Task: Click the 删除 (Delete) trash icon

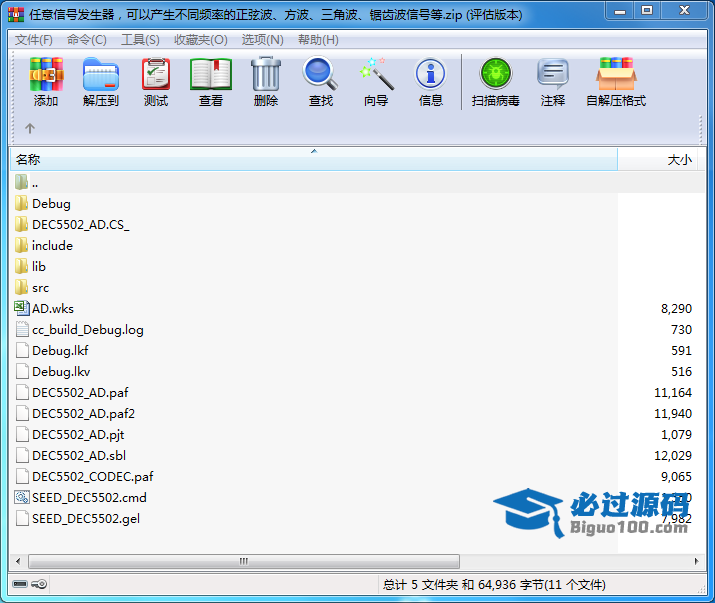Action: coord(266,75)
